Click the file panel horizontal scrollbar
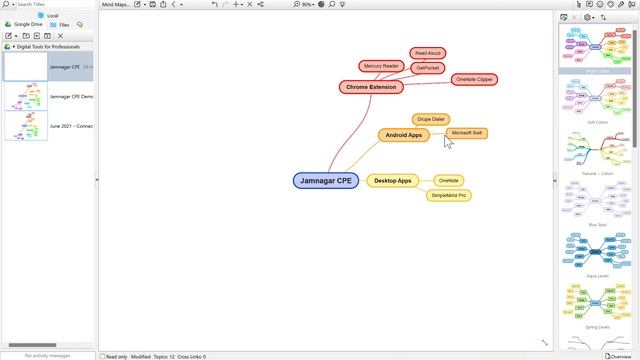Image resolution: width=640 pixels, height=360 pixels. tap(32, 345)
